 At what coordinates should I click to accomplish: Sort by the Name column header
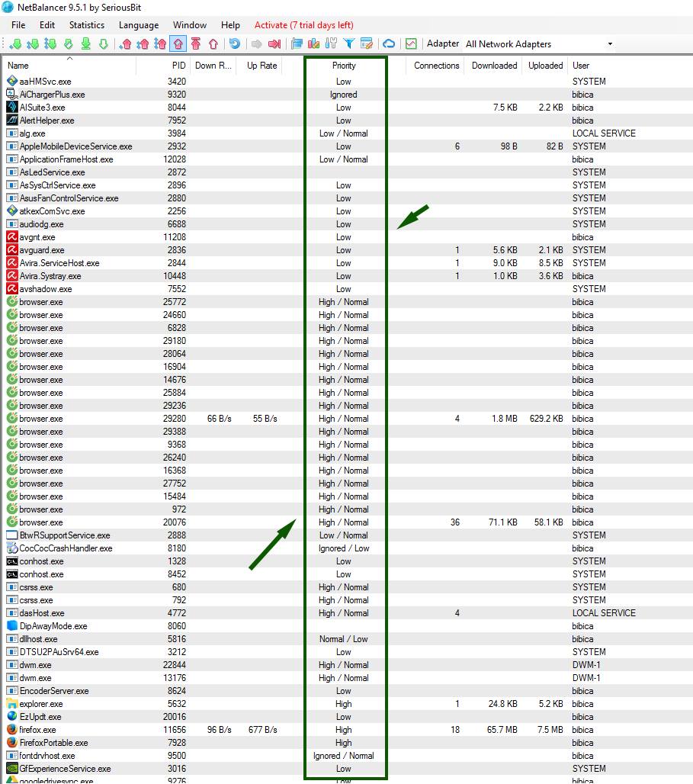click(x=69, y=66)
